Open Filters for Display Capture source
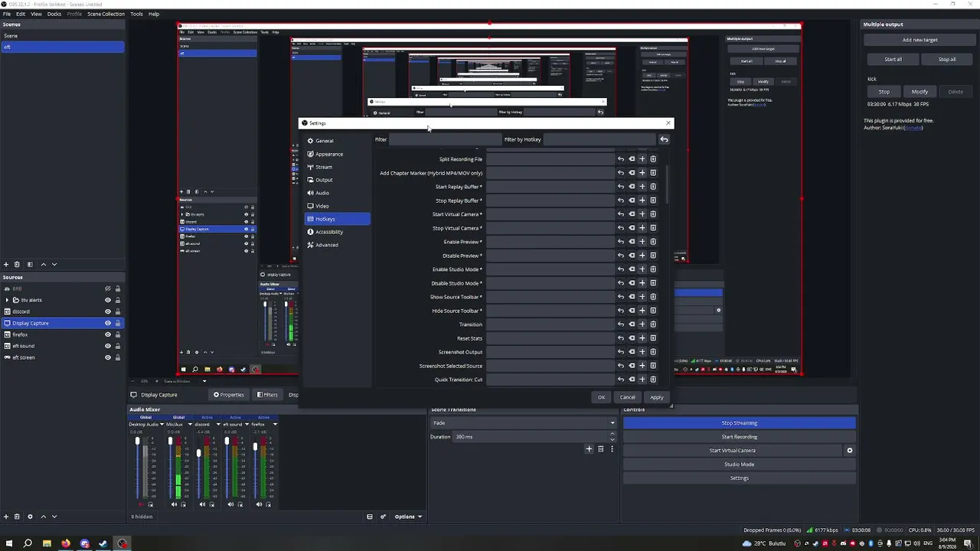Viewport: 980px width, 551px height. (x=267, y=395)
